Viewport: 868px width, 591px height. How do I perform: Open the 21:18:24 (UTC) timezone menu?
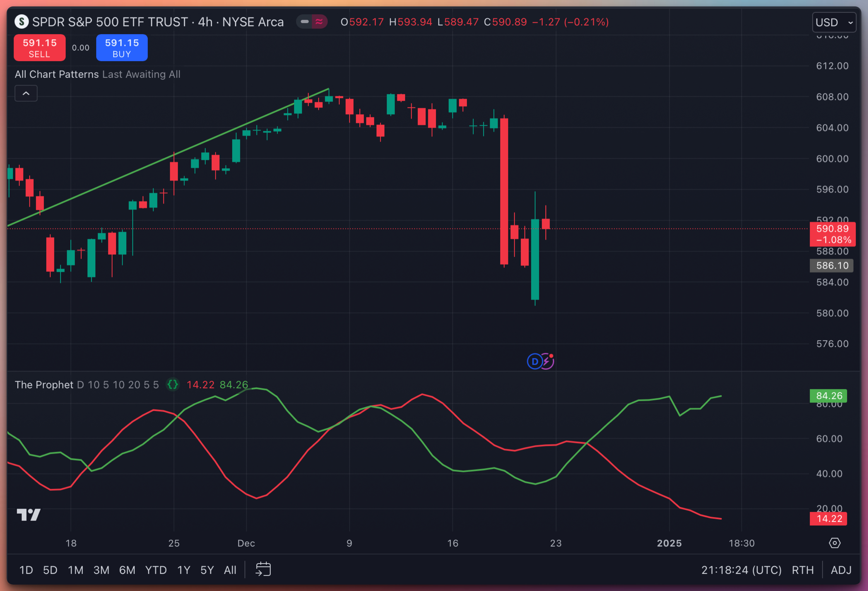tap(741, 570)
